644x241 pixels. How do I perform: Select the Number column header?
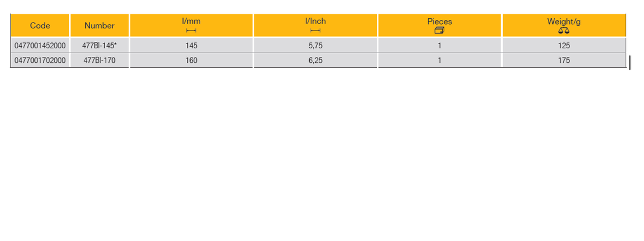[x=99, y=26]
